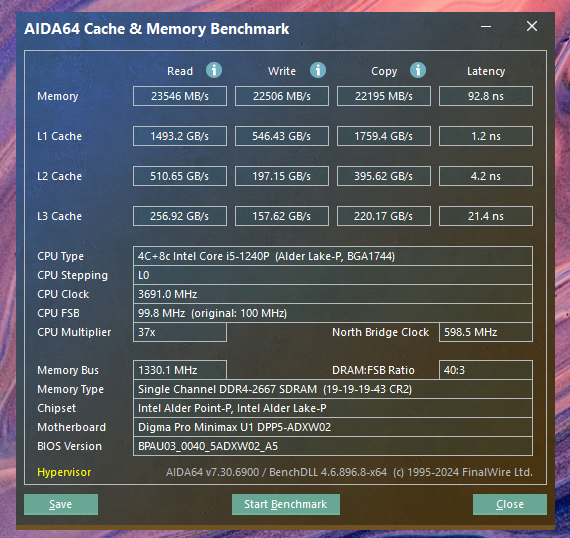Click the L2 Cache latency 4.2 ns
The height and width of the screenshot is (538, 570).
[486, 176]
